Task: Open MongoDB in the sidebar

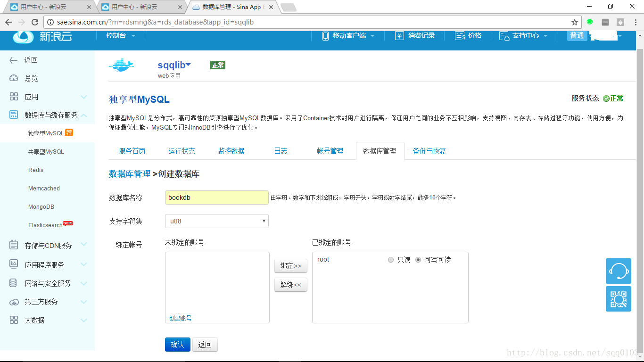Action: [41, 207]
